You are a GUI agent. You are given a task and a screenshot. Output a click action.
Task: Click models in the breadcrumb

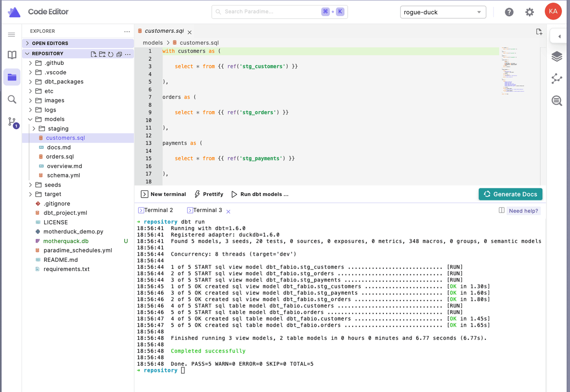(153, 43)
